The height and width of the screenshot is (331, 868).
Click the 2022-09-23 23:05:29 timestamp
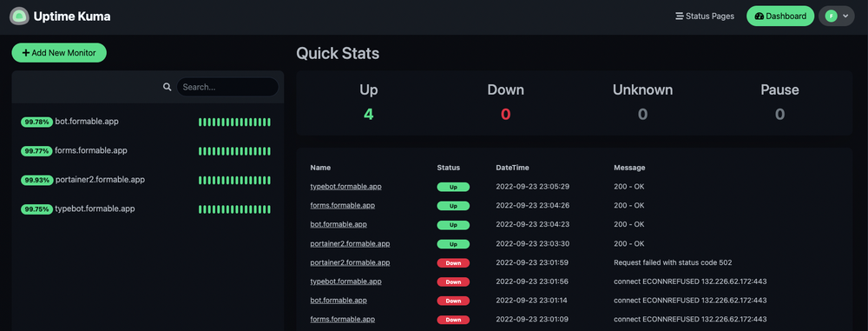pyautogui.click(x=533, y=187)
